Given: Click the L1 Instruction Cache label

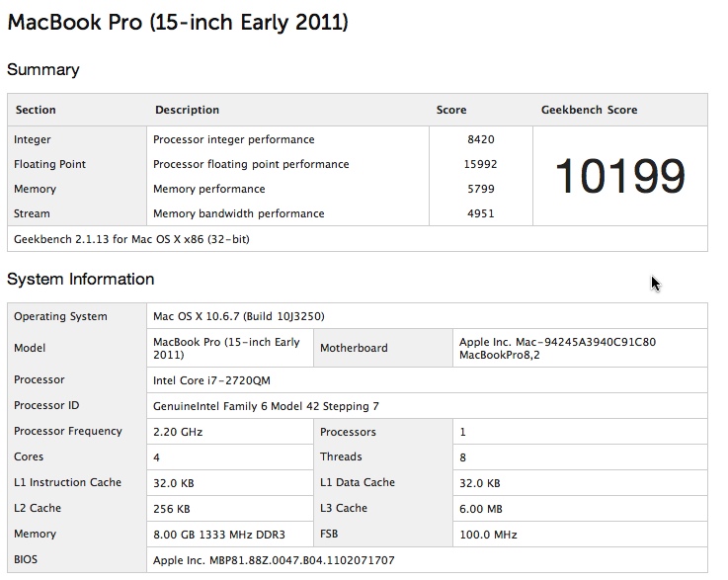Looking at the screenshot, I should [67, 482].
